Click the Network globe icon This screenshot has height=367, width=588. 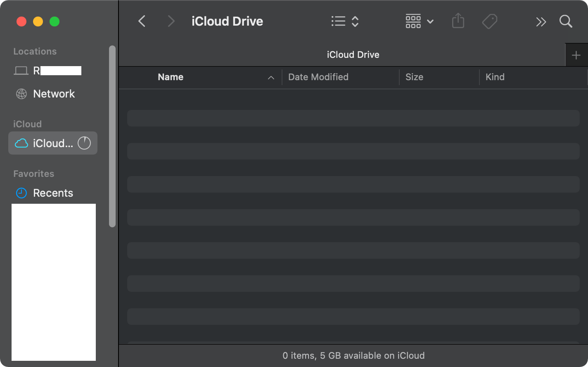[21, 94]
